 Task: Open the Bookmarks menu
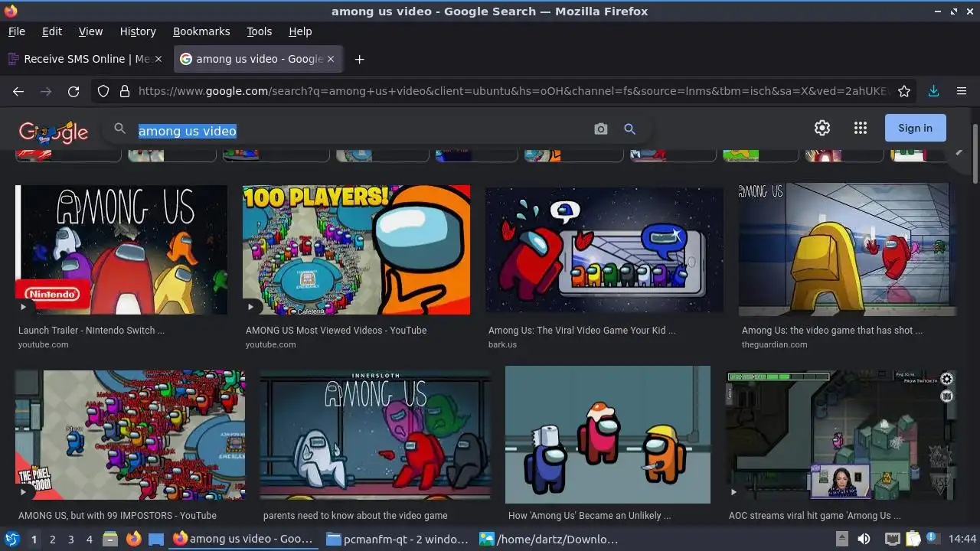tap(201, 31)
